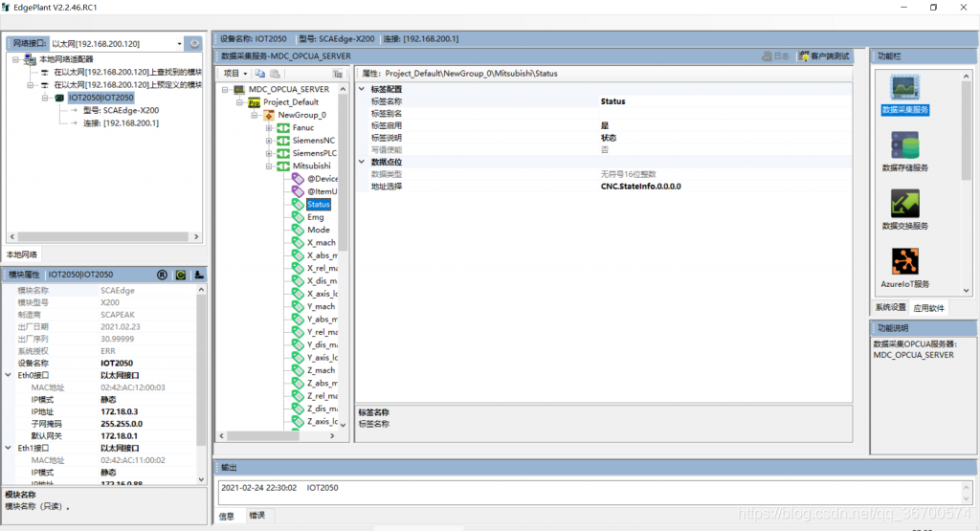Click the copy icon in project toolbar
Screen dimensions: 980x531
260,73
